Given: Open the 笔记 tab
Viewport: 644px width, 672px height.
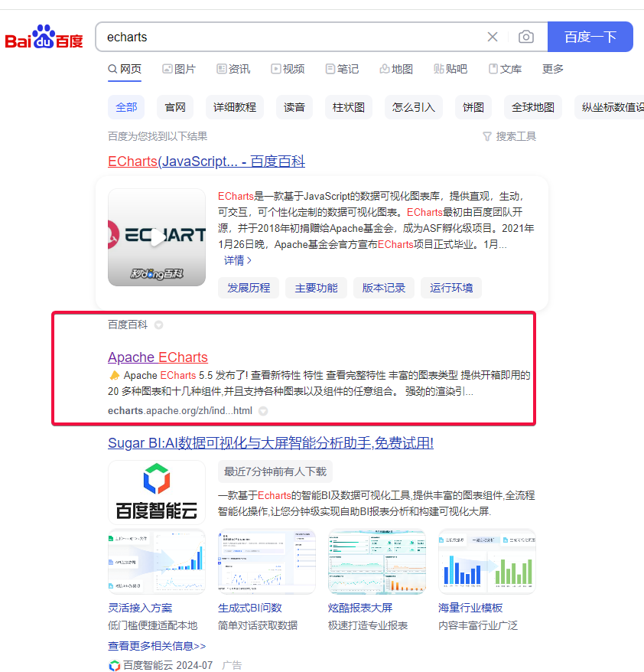Looking at the screenshot, I should click(342, 69).
